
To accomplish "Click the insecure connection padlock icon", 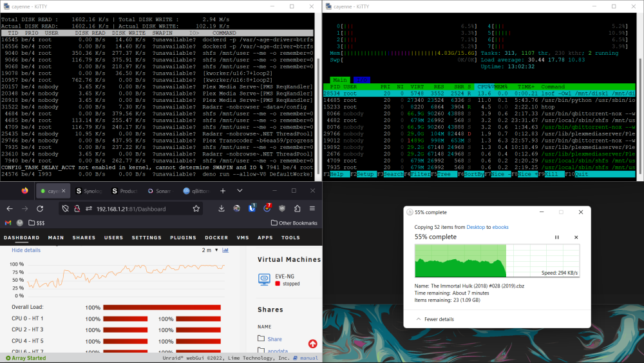I will pyautogui.click(x=77, y=209).
